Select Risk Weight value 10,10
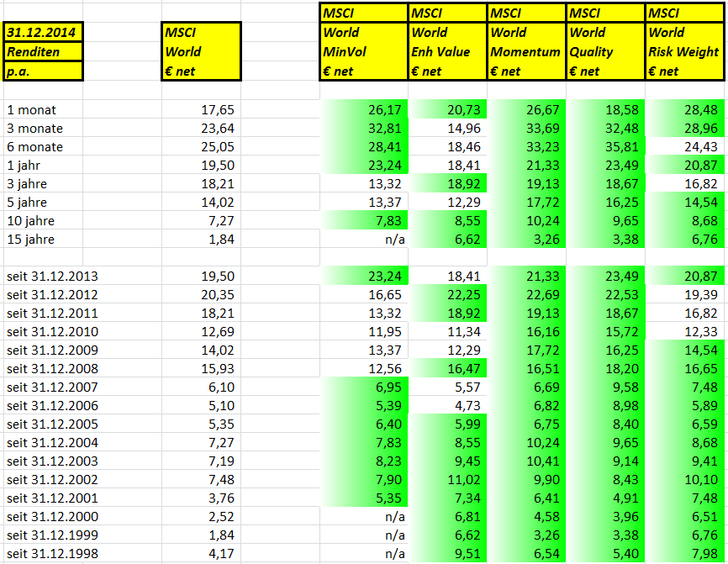The height and width of the screenshot is (564, 728). click(701, 480)
